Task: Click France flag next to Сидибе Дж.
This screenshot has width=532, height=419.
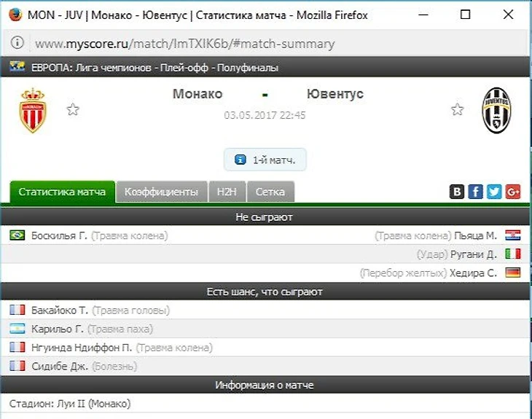Action: point(17,366)
